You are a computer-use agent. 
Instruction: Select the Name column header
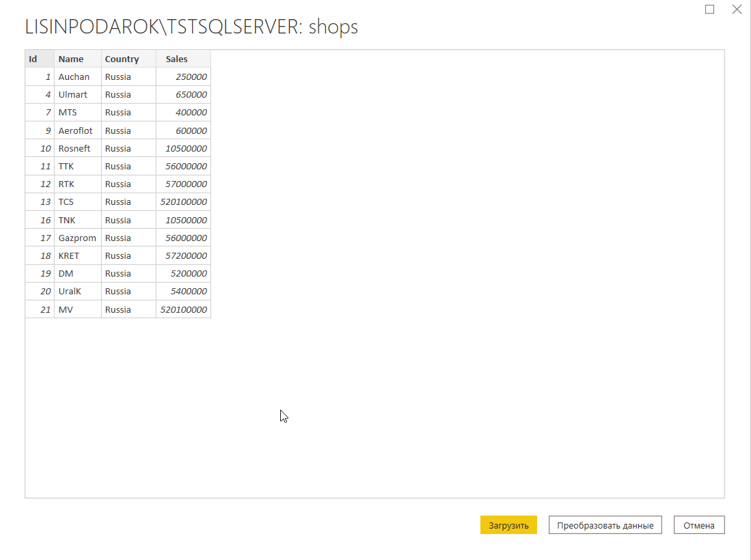pyautogui.click(x=78, y=59)
